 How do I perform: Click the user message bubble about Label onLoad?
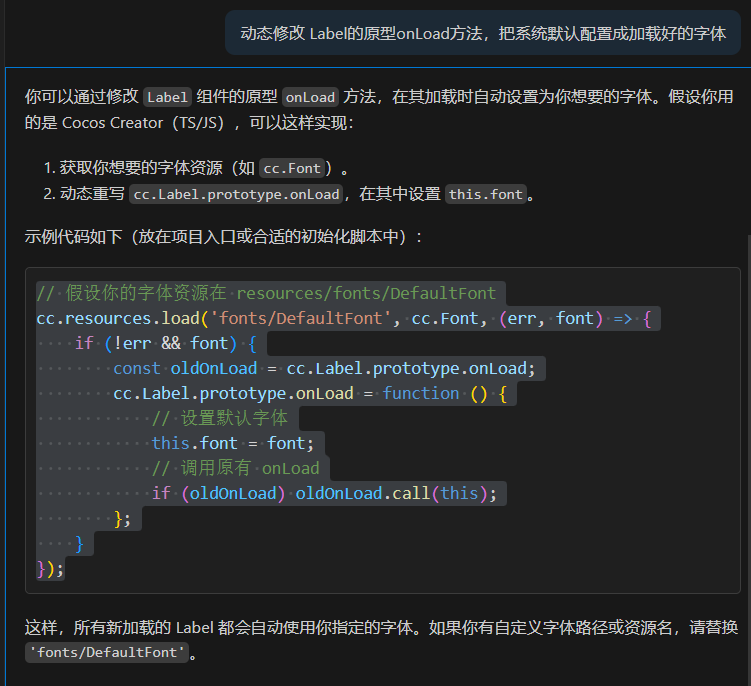[483, 33]
